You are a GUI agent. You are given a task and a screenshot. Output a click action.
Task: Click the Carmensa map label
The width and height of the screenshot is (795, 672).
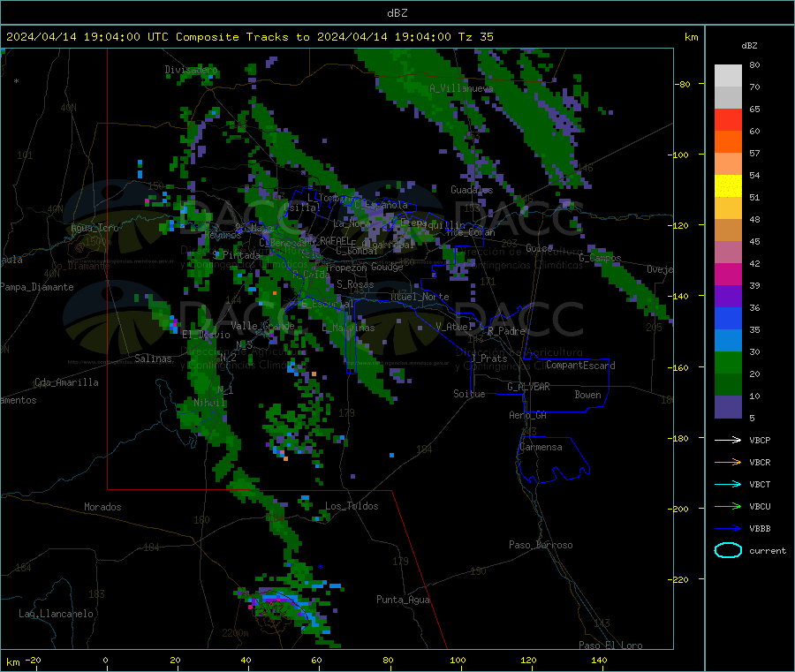(541, 447)
